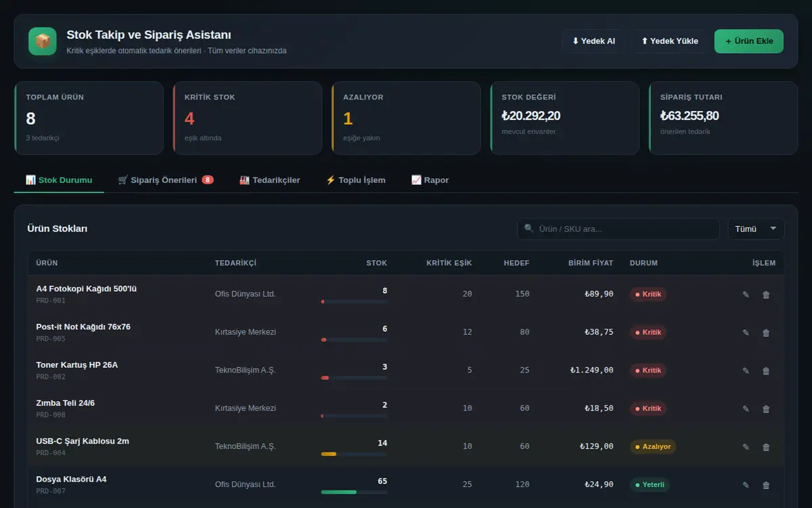Screen dimensions: 812x508
Task: Show the Rapor tab
Action: [430, 180]
